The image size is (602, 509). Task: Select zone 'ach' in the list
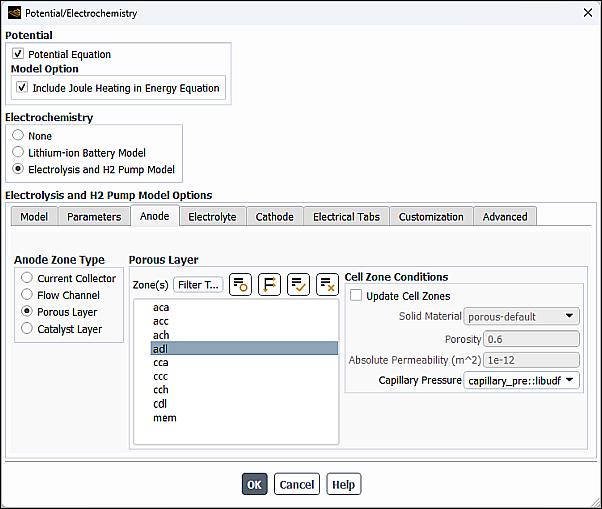244,335
